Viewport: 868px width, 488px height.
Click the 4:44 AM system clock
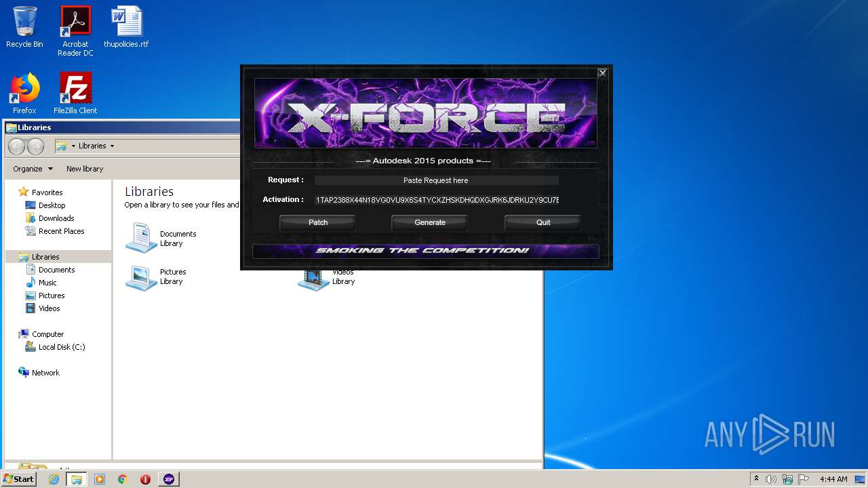tap(833, 479)
